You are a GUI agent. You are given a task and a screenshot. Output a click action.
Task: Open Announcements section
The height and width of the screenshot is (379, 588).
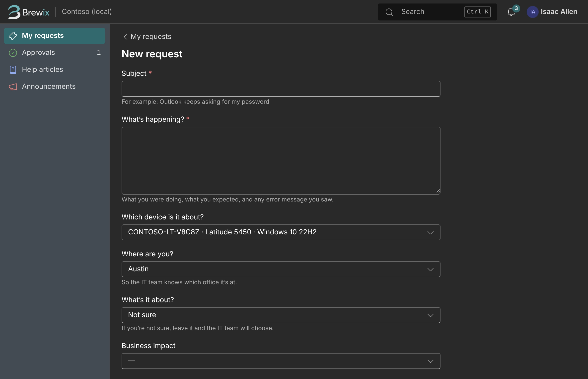[55, 87]
